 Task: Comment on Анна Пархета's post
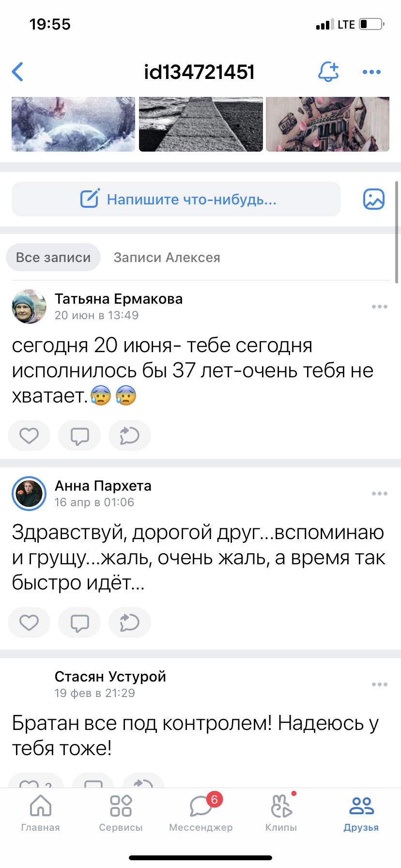(x=79, y=622)
